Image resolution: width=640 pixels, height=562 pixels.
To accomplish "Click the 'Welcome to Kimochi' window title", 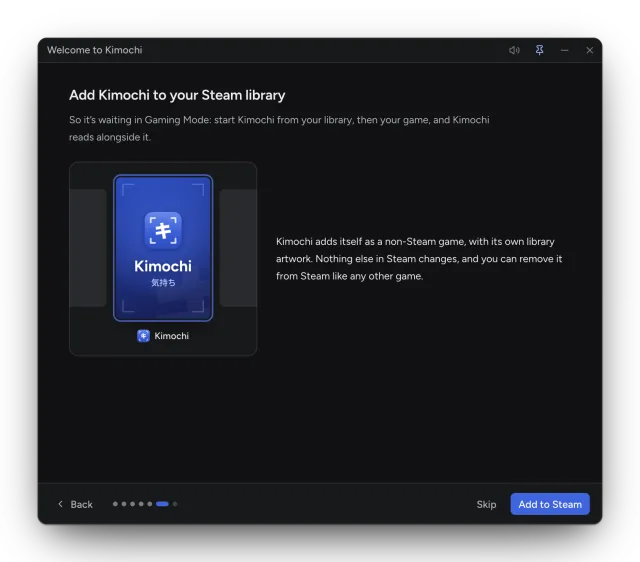I will pos(95,50).
